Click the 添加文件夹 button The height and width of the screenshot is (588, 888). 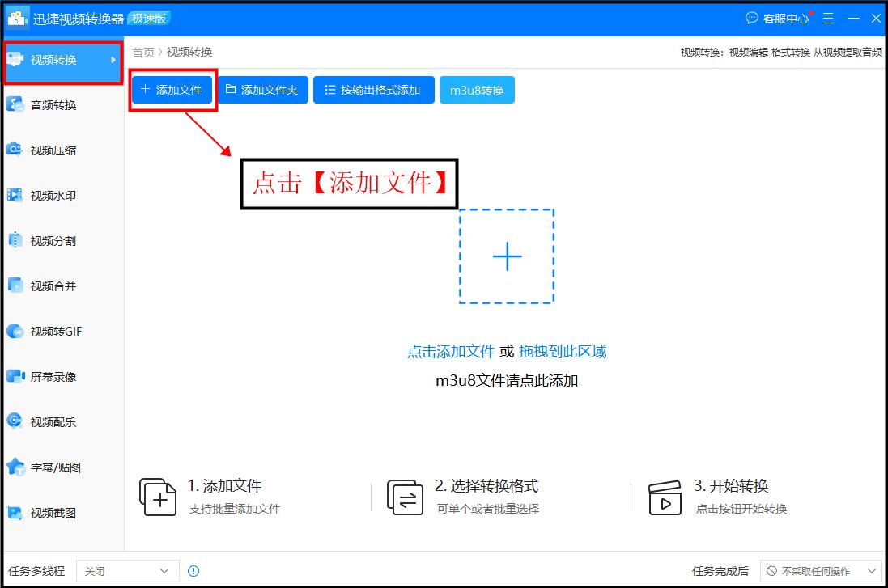[x=261, y=90]
